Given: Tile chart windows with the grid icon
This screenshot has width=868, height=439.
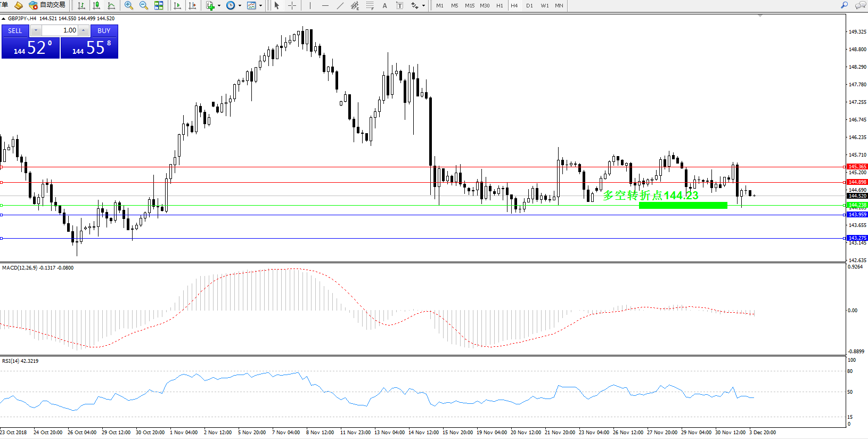Looking at the screenshot, I should pos(159,5).
